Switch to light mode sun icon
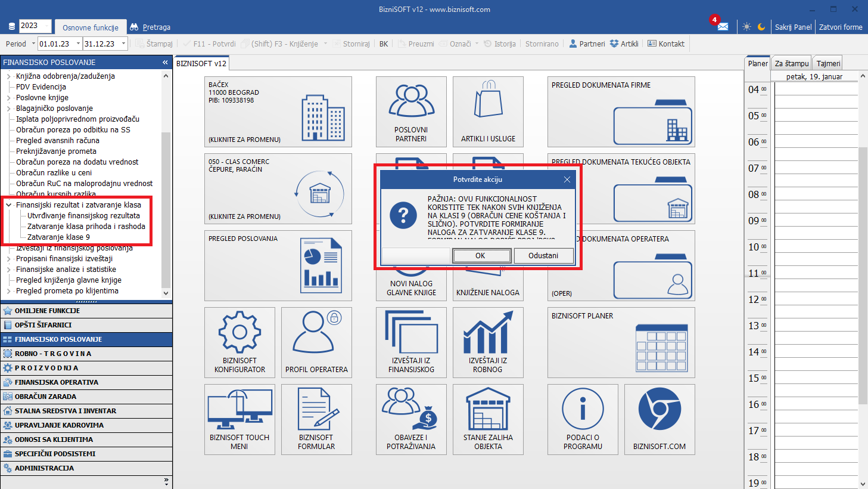This screenshot has width=868, height=489. tap(746, 27)
